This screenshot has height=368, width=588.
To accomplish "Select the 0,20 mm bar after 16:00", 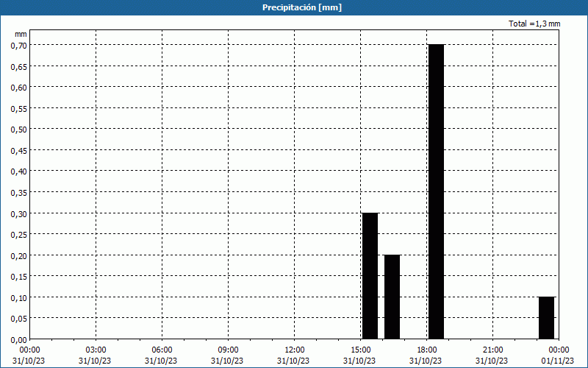I will [392, 297].
